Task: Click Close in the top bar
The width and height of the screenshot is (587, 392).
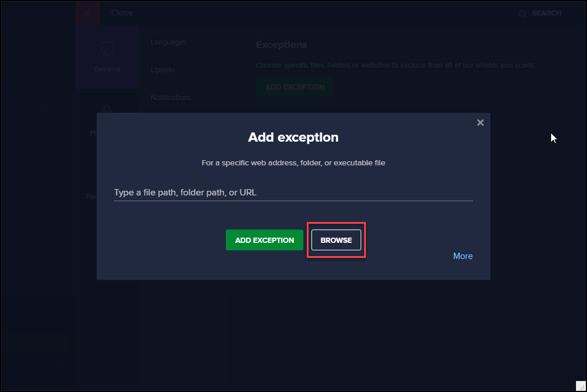Action: click(122, 12)
